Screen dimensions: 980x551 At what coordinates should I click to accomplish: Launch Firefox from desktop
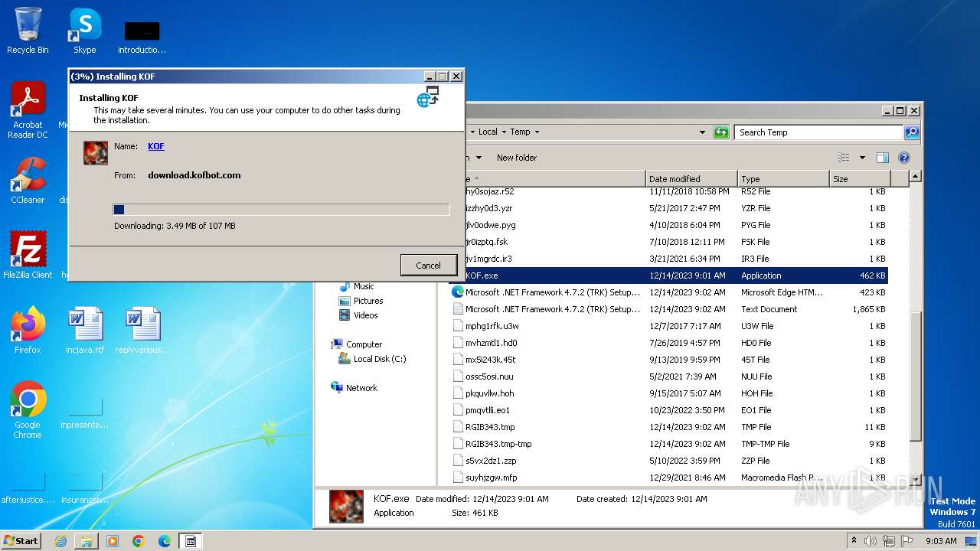point(28,330)
